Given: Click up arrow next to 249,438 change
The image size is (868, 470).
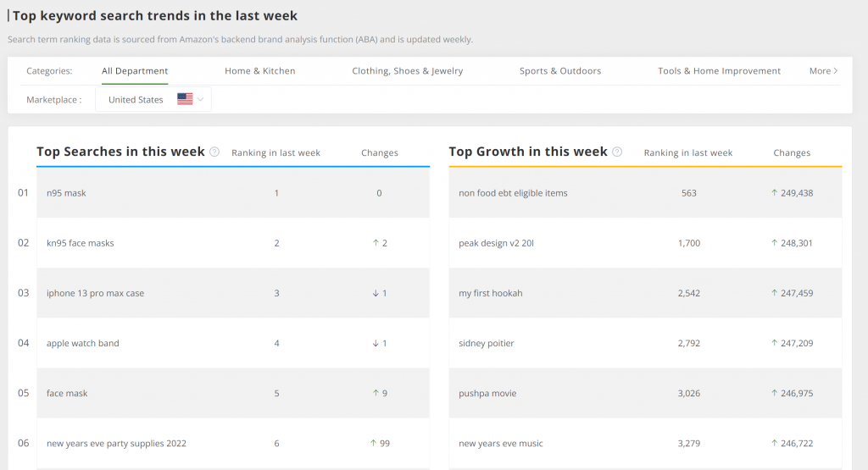Looking at the screenshot, I should point(775,192).
